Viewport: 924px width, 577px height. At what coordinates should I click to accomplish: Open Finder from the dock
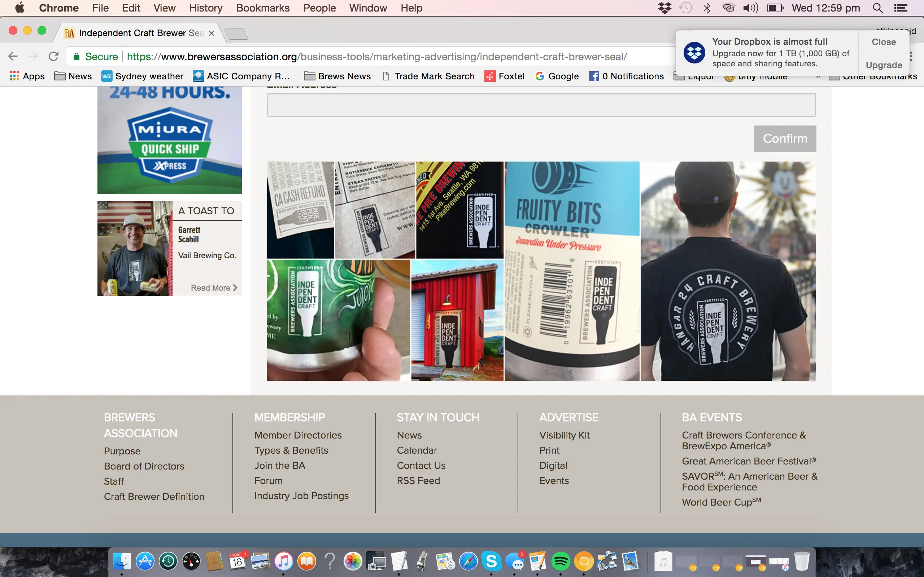tap(122, 561)
